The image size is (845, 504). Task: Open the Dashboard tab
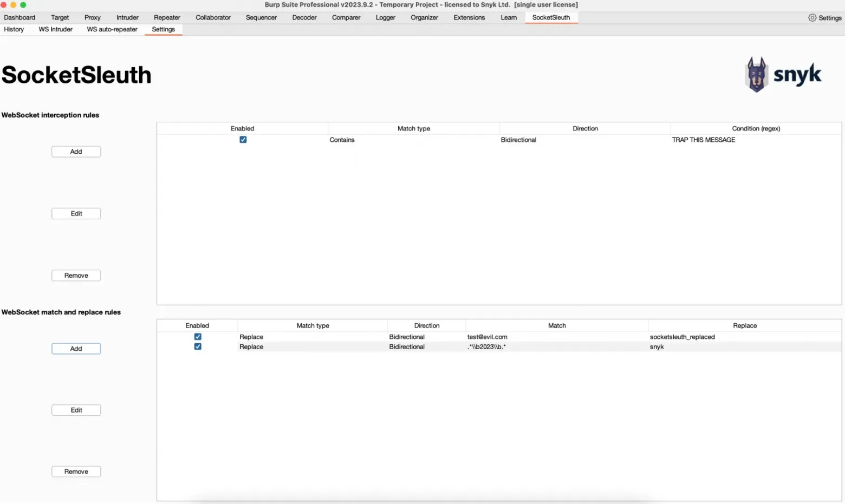[19, 17]
